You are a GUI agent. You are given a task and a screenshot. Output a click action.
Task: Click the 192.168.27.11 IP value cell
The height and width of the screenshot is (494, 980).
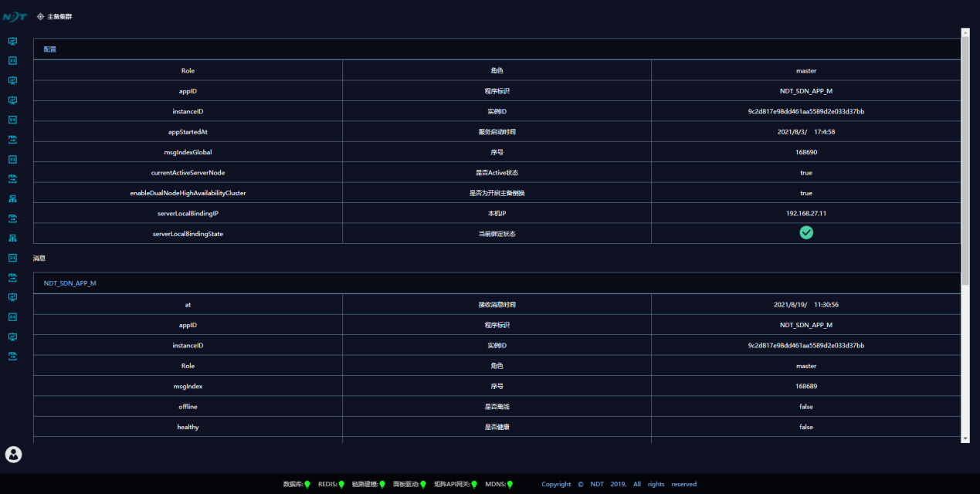click(806, 213)
